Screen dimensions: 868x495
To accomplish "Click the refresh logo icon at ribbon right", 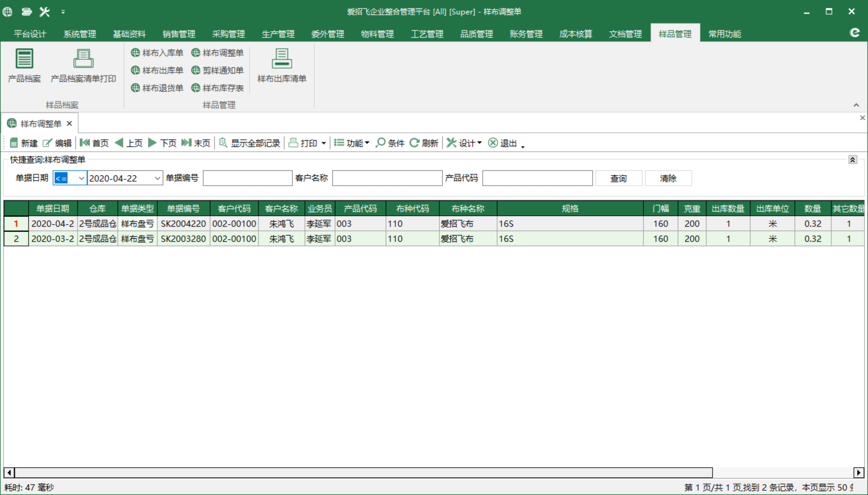I will click(x=855, y=33).
